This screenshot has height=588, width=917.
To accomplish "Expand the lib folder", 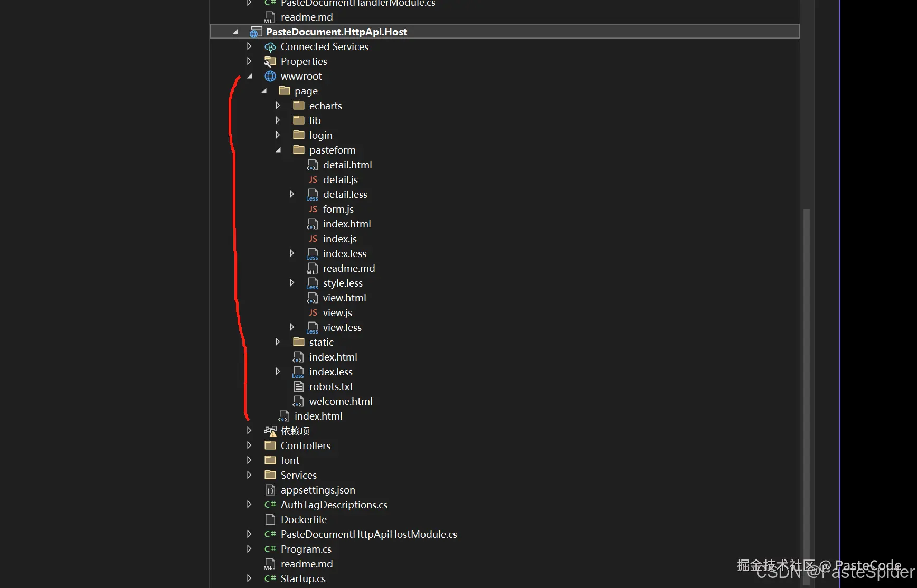I will coord(278,120).
